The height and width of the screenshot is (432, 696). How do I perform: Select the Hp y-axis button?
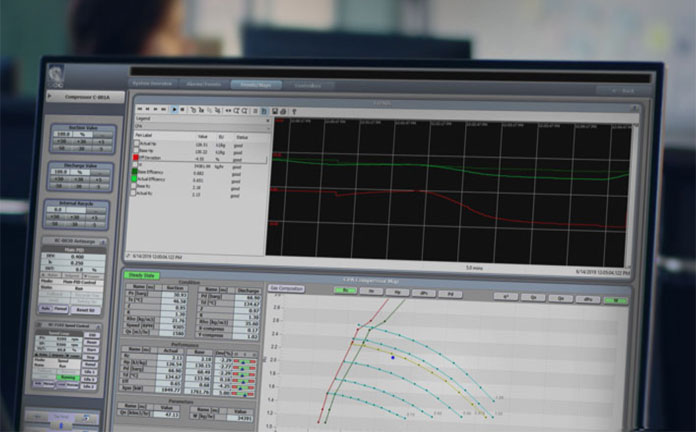click(x=397, y=293)
